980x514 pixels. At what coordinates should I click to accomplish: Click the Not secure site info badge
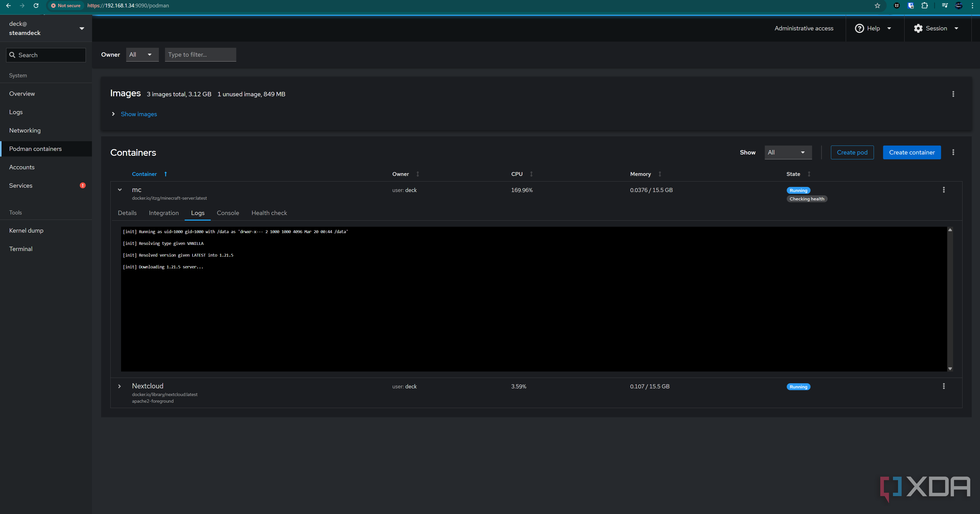[x=66, y=6]
